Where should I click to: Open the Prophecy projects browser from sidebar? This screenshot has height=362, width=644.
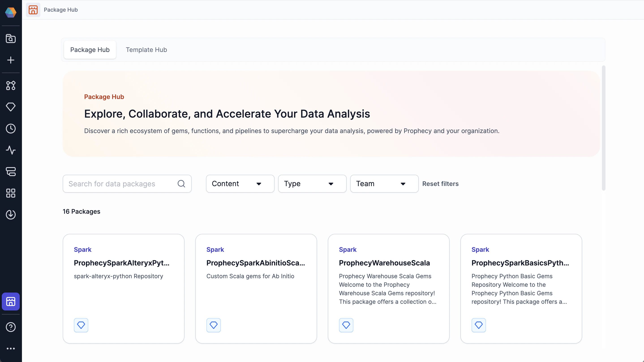[x=11, y=39]
